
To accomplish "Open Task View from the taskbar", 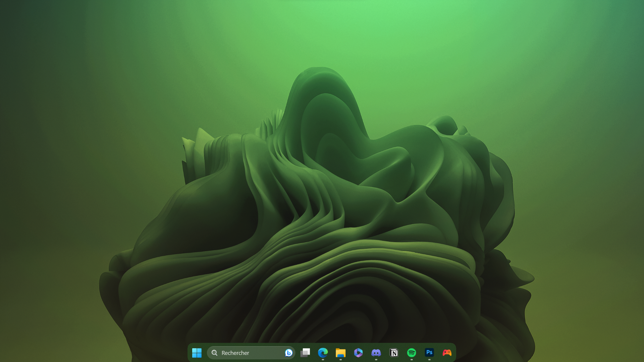I will (305, 353).
